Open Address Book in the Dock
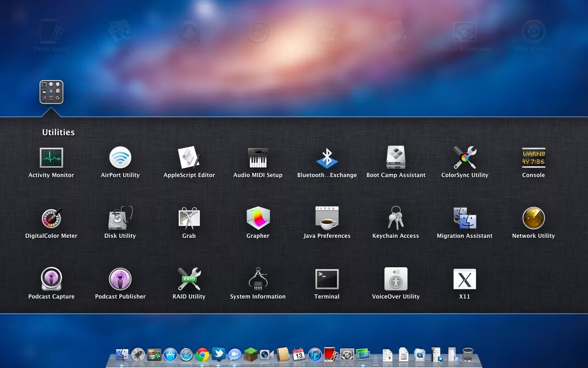Screen dimensions: 588x368 coord(283,354)
